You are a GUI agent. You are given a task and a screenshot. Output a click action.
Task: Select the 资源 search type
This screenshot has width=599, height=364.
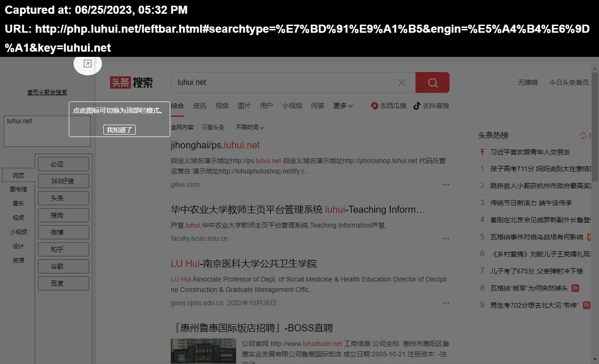[x=18, y=260]
